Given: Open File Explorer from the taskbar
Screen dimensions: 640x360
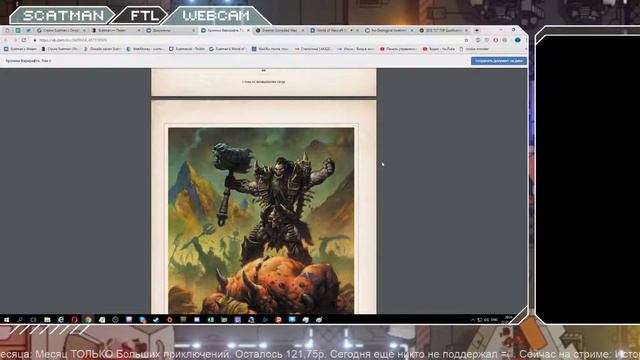Looking at the screenshot, I should (47, 320).
